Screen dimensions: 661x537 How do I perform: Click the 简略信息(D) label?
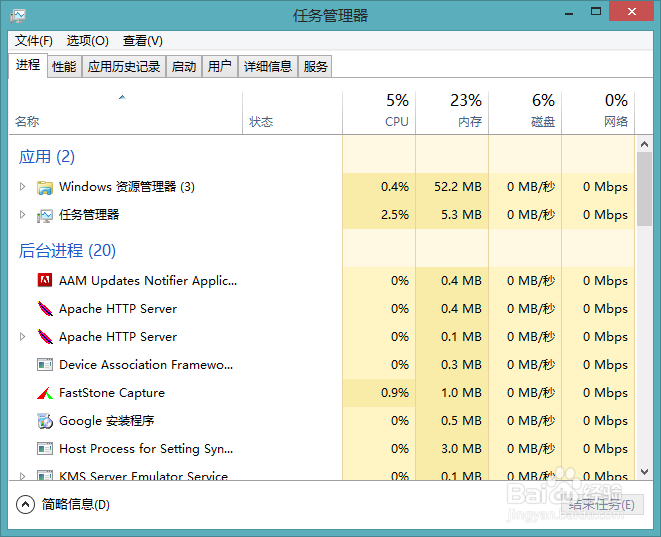(75, 505)
